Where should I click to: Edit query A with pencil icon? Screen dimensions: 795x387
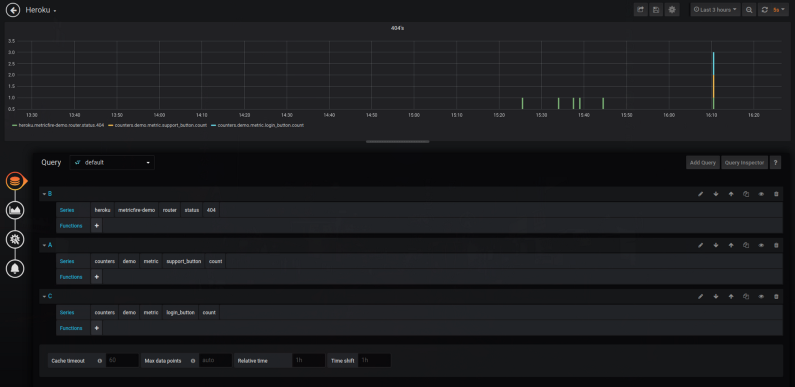point(701,245)
